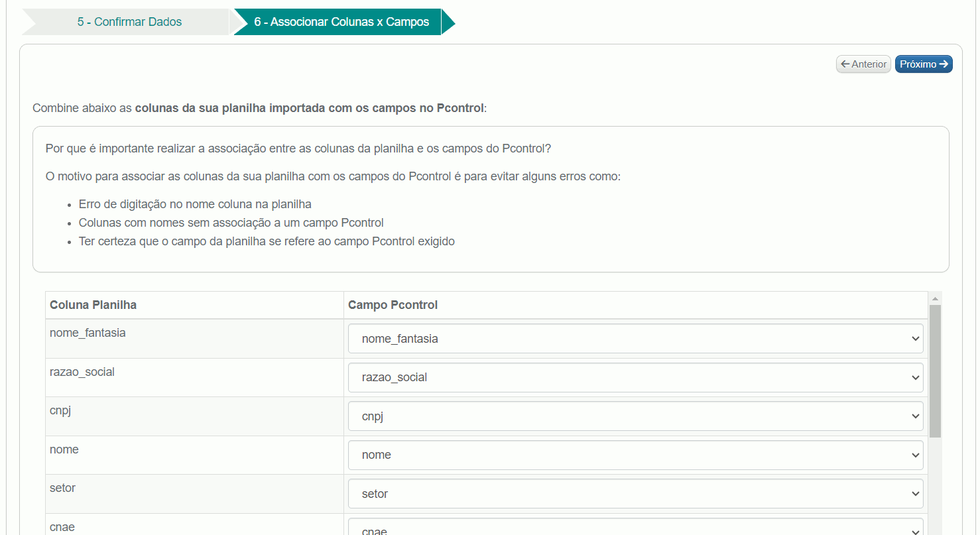Open the cnpj field dropdown
The height and width of the screenshot is (535, 980).
pos(636,416)
